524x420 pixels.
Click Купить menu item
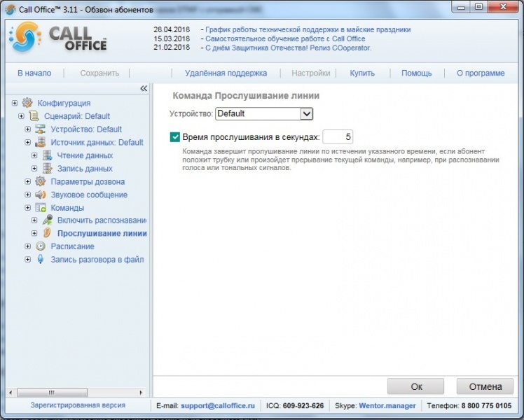[362, 73]
